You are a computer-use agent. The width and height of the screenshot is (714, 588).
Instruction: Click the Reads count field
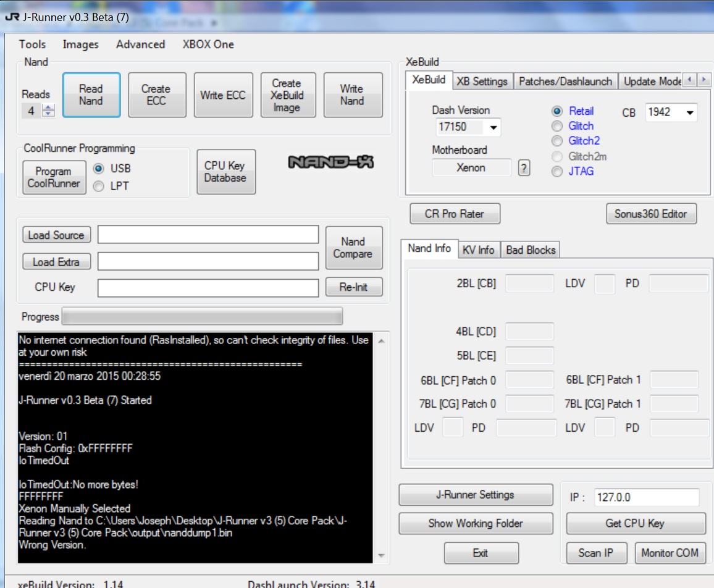[32, 111]
